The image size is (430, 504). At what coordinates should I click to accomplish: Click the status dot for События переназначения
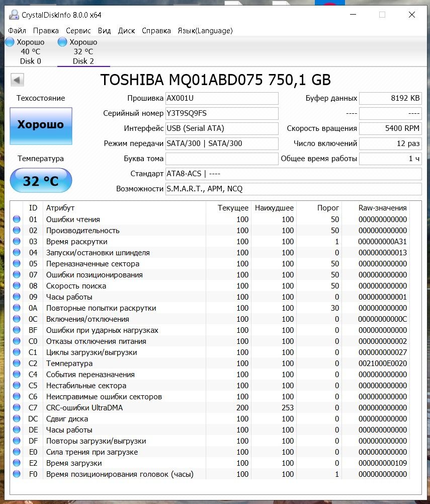(x=17, y=375)
